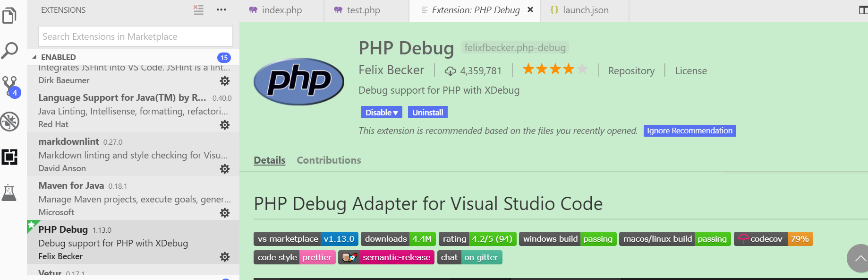868x280 pixels.
Task: Select Language Support for Java extension
Action: (133, 110)
